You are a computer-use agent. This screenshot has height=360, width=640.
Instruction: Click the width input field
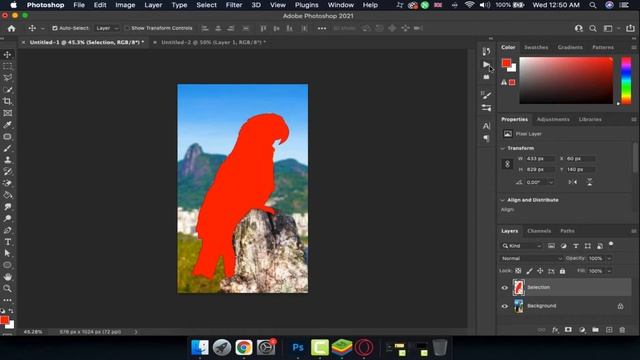[540, 158]
